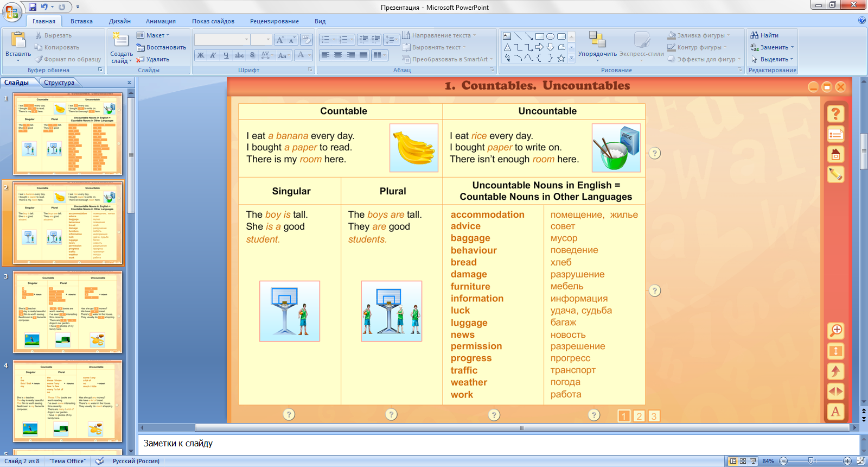Screen dimensions: 868x467
Task: Open the Layout (Макет) dropdown
Action: click(154, 35)
